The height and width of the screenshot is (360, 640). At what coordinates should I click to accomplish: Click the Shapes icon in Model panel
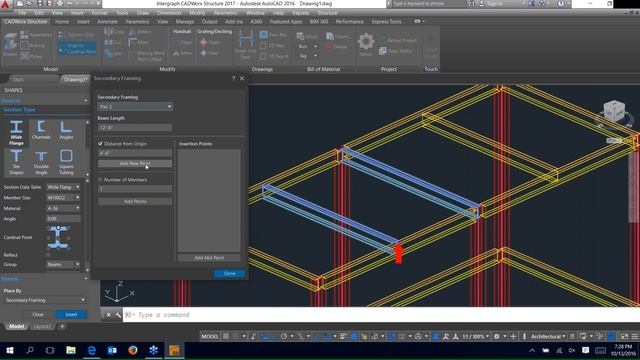pyautogui.click(x=10, y=44)
